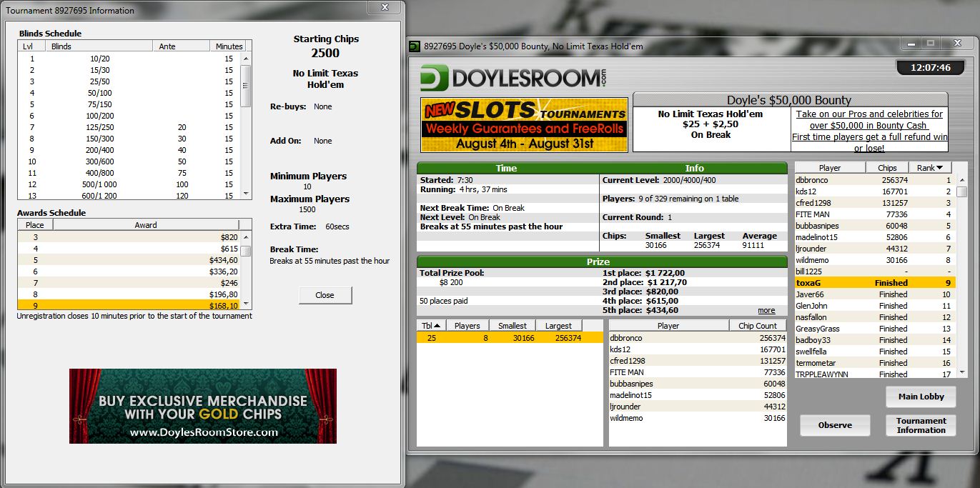
Task: Select badboy33 in ranking list
Action: click(x=875, y=340)
